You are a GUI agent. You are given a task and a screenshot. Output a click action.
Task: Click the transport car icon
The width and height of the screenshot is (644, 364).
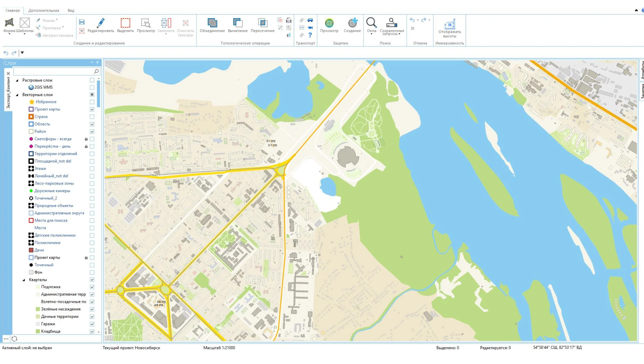tap(310, 20)
